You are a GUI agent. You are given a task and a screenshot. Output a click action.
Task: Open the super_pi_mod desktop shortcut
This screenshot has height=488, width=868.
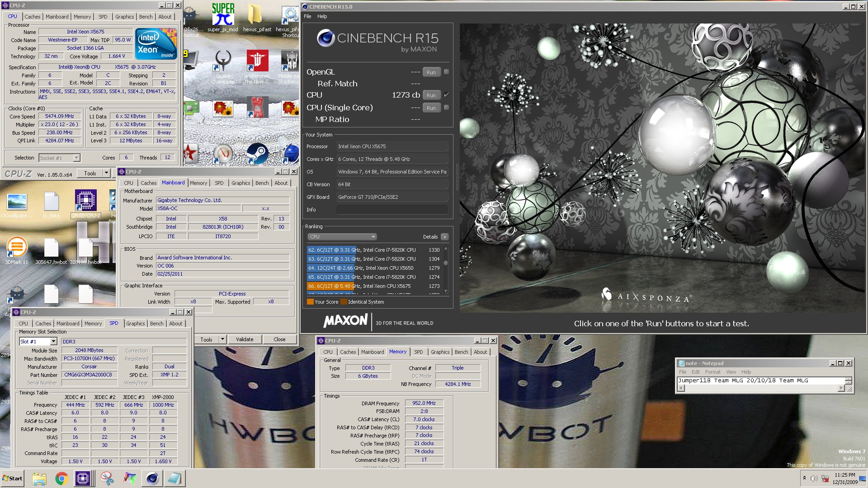(x=223, y=18)
